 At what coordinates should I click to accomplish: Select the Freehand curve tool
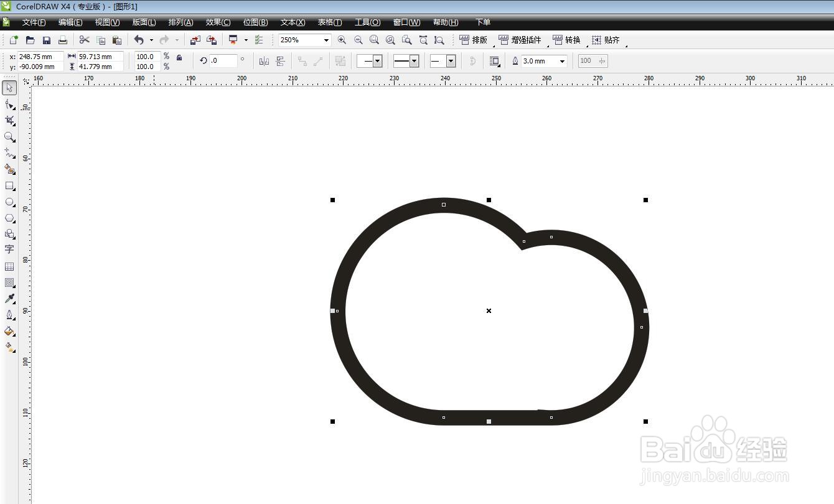9,152
